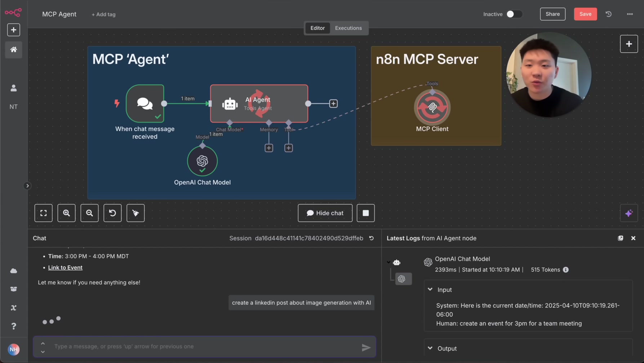Image resolution: width=644 pixels, height=363 pixels.
Task: Switch to the Editor tab
Action: click(x=317, y=28)
